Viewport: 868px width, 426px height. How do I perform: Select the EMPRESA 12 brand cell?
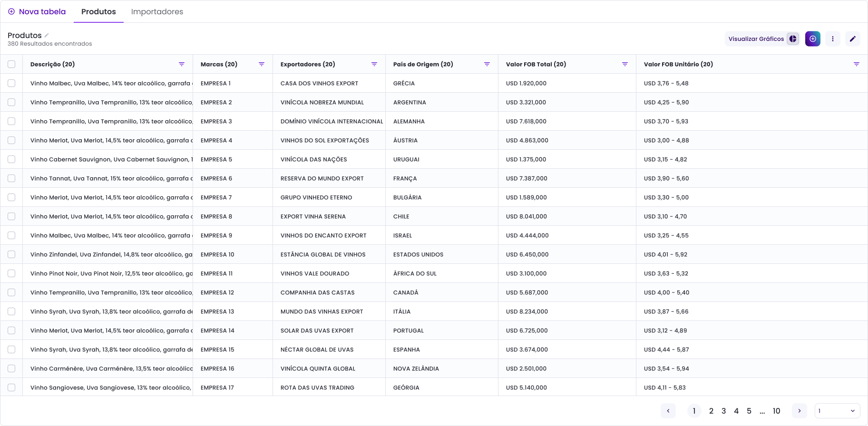click(x=233, y=292)
